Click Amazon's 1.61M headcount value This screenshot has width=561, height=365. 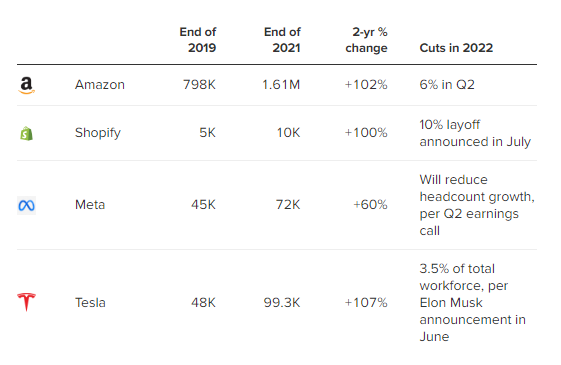tap(281, 85)
